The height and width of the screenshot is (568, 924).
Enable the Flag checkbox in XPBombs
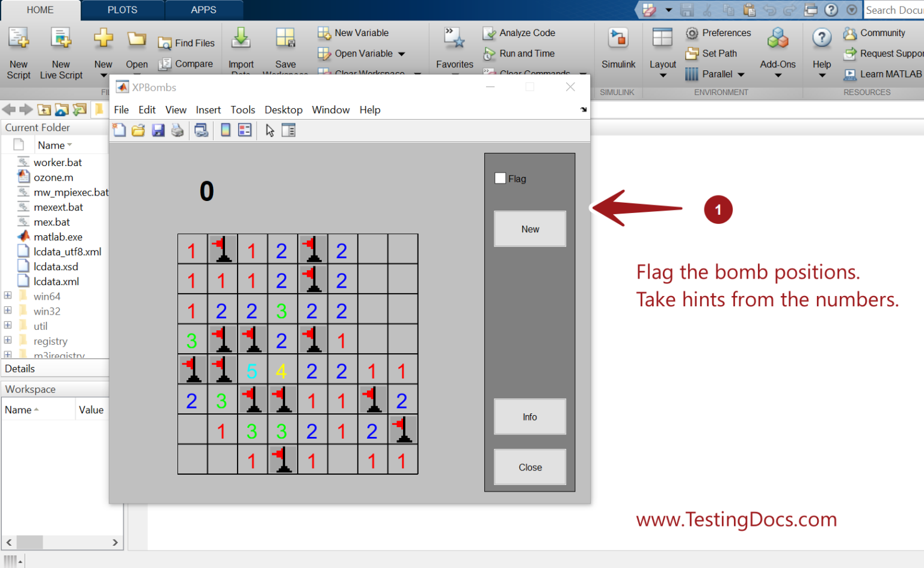(x=500, y=177)
